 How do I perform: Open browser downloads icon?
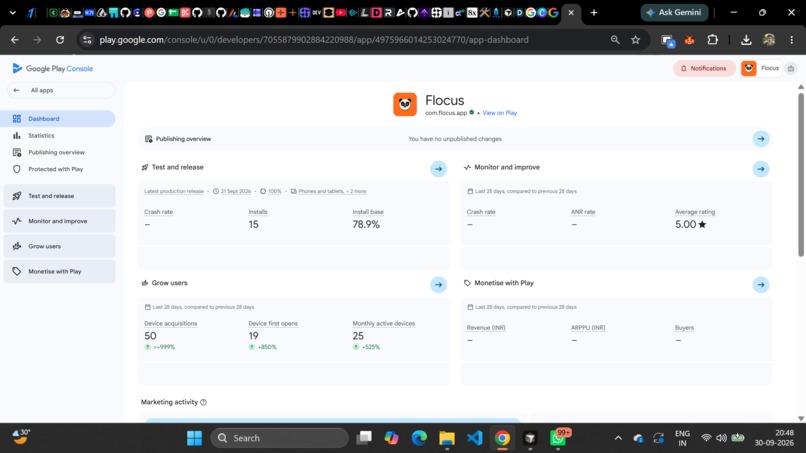tap(746, 40)
